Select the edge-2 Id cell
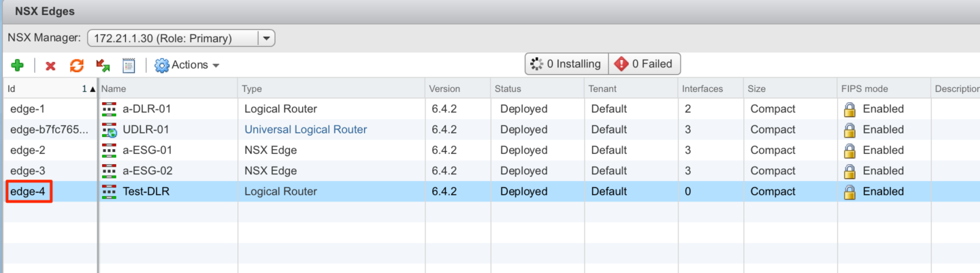980x273 pixels. pos(50,150)
